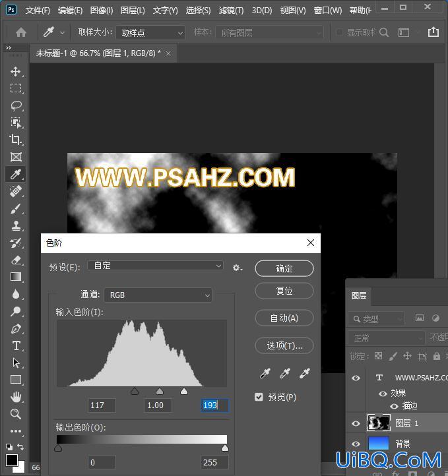
Task: Open the 滤镜(T) menu
Action: point(231,11)
